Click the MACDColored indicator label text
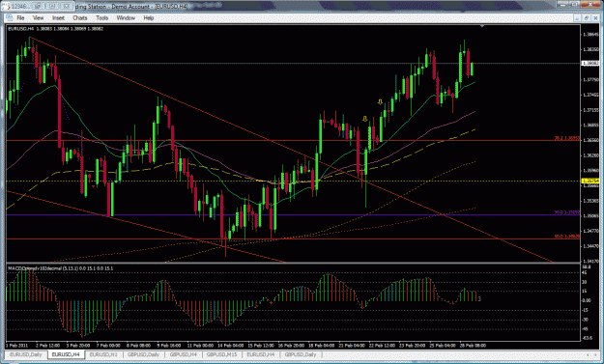This screenshot has width=604, height=364. coord(61,267)
